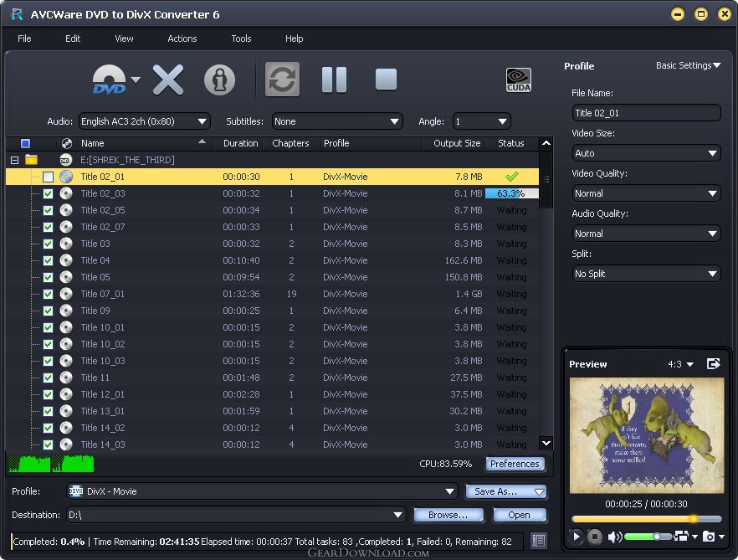Stop the preview playback
This screenshot has height=560, width=738.
594,536
